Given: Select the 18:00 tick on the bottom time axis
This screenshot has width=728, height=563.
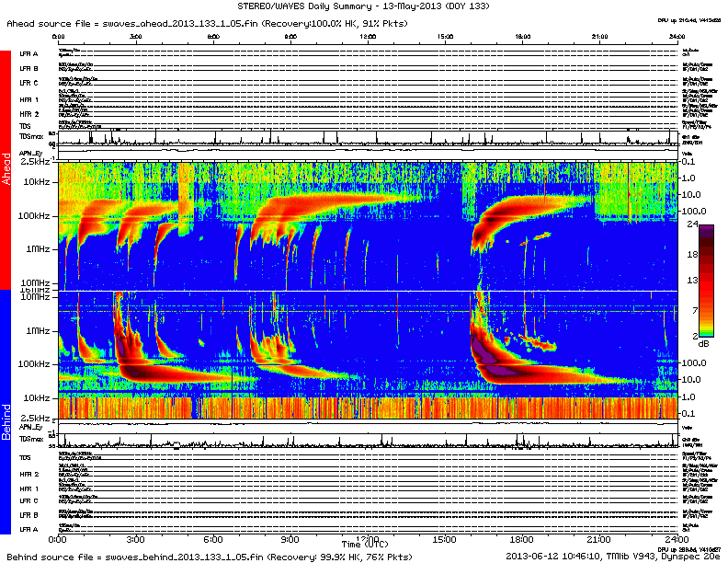Looking at the screenshot, I should tap(521, 537).
